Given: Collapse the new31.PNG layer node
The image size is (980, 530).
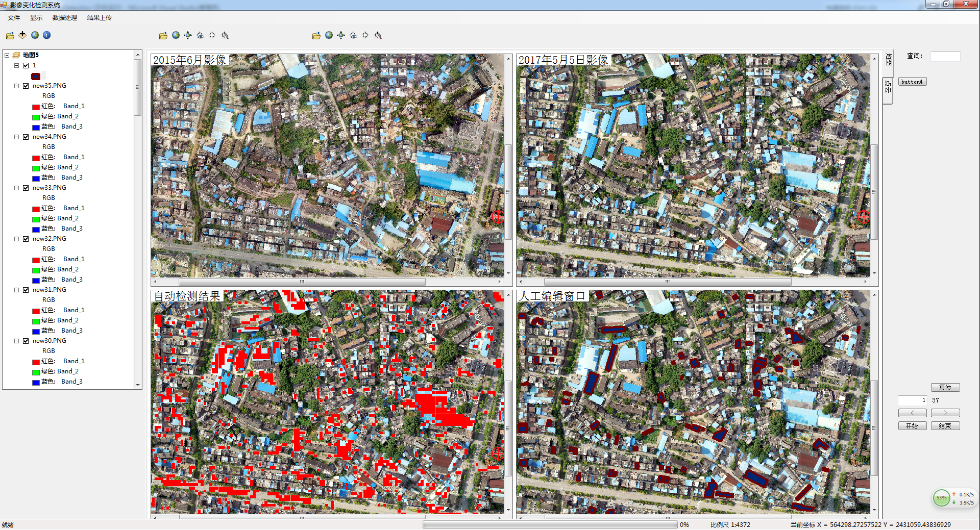Looking at the screenshot, I should tap(16, 290).
